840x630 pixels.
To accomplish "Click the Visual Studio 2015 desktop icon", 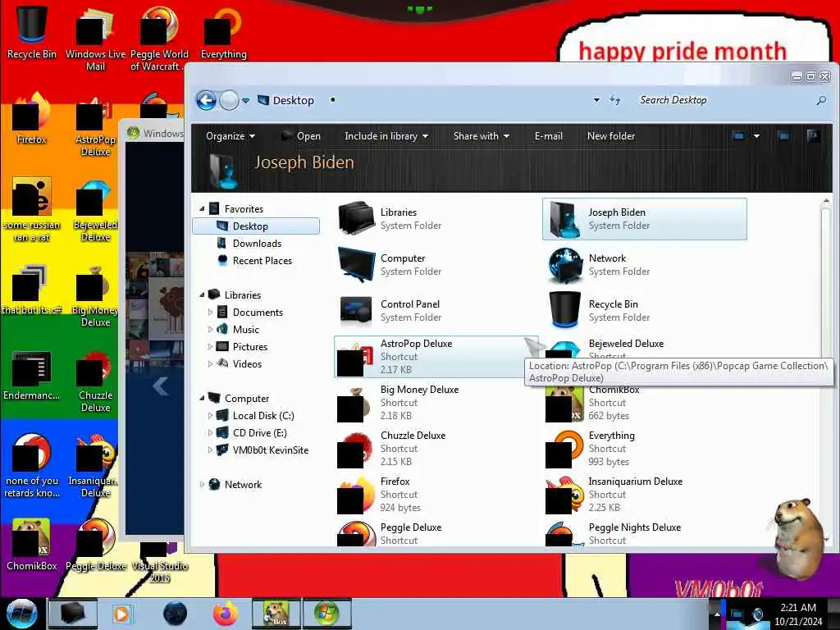I will click(x=160, y=563).
